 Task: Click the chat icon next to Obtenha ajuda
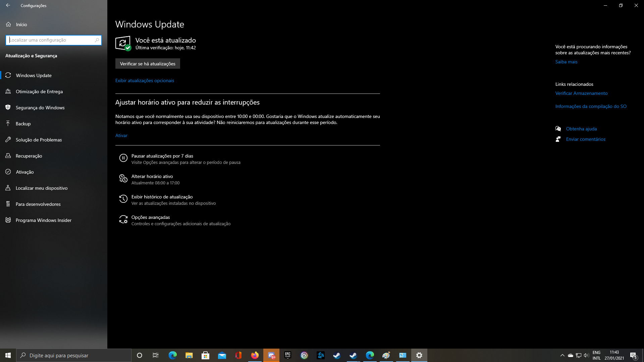(x=558, y=129)
